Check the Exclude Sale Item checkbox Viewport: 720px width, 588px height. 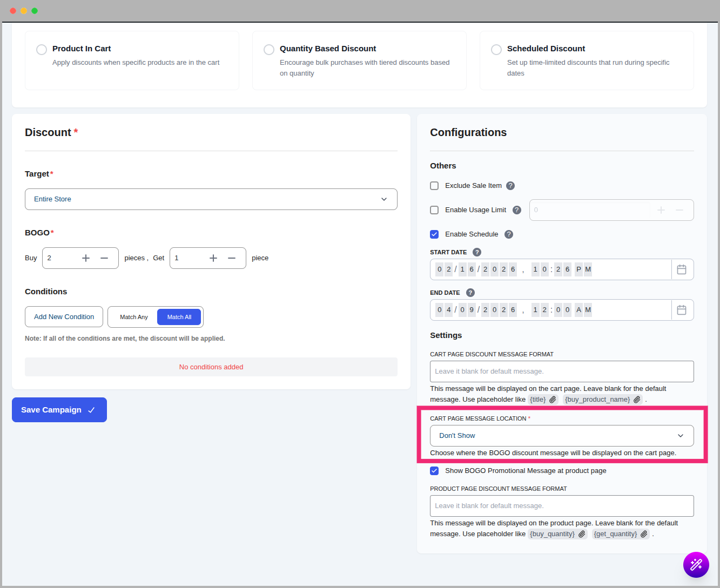(434, 186)
